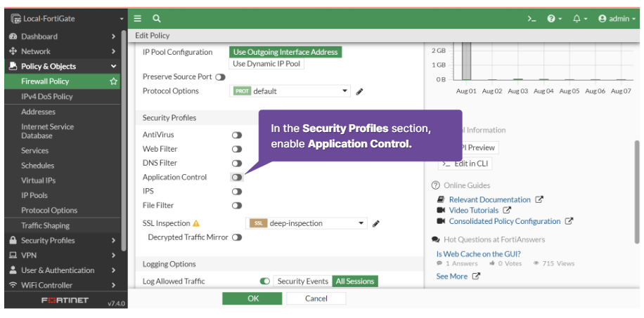Click the Local-FortiGate device icon
Image resolution: width=644 pixels, height=318 pixels.
tap(16, 19)
